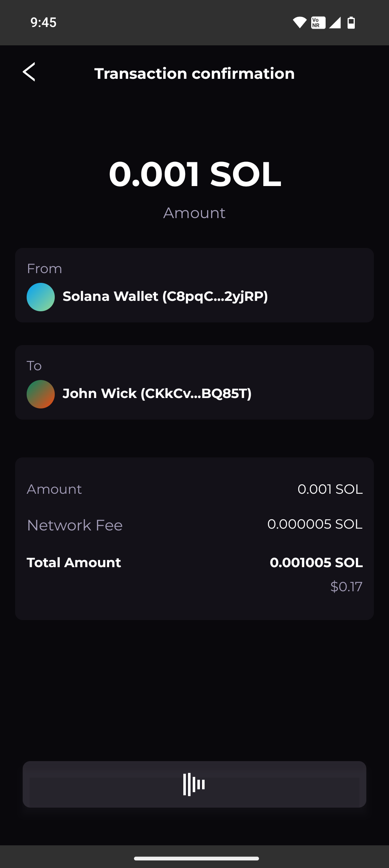
Task: Tap the 9:45 clock in status bar
Action: [x=44, y=23]
